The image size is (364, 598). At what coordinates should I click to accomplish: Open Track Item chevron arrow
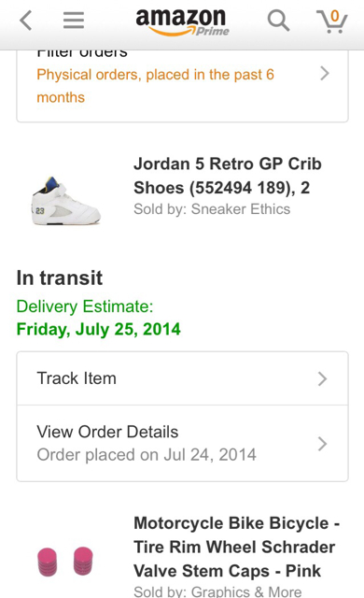[x=322, y=378]
